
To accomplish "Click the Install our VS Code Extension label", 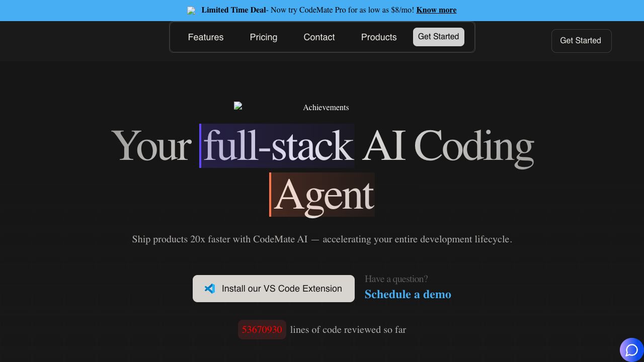I will pyautogui.click(x=282, y=289).
